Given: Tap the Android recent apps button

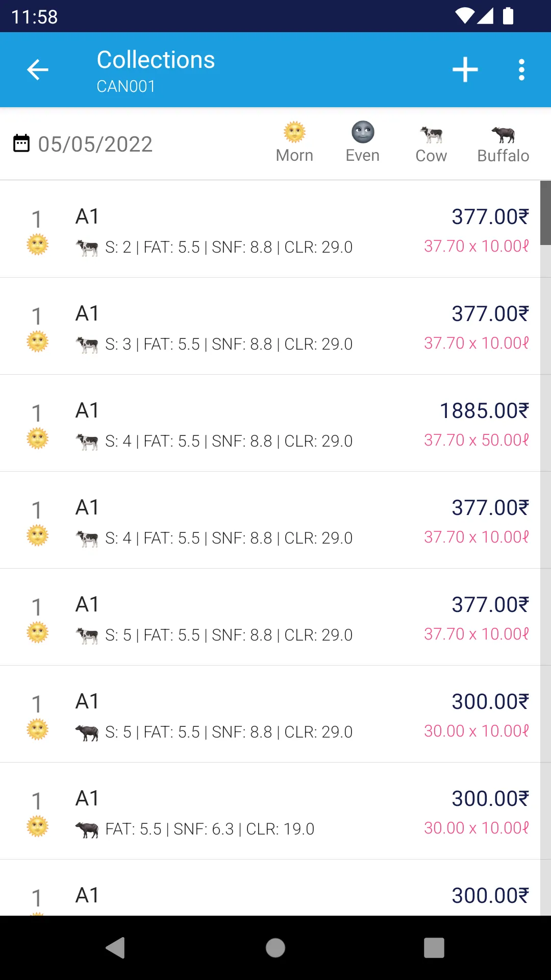Looking at the screenshot, I should tap(434, 948).
